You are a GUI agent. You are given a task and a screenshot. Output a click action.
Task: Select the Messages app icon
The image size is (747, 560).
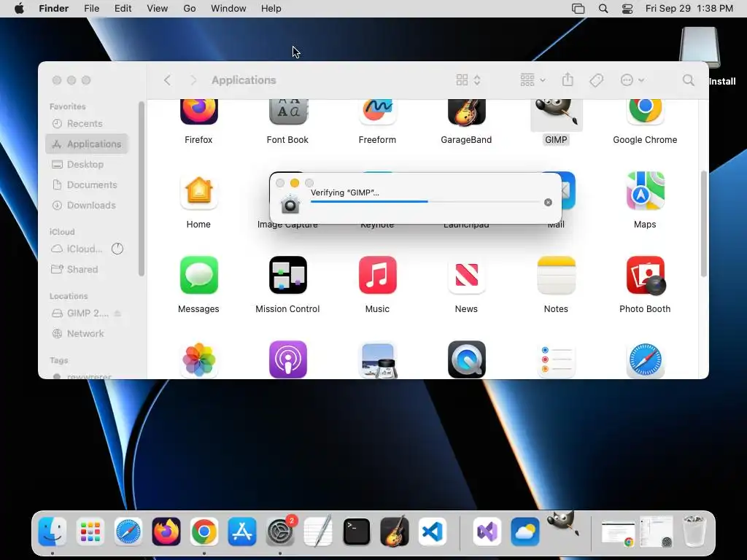[x=198, y=275]
